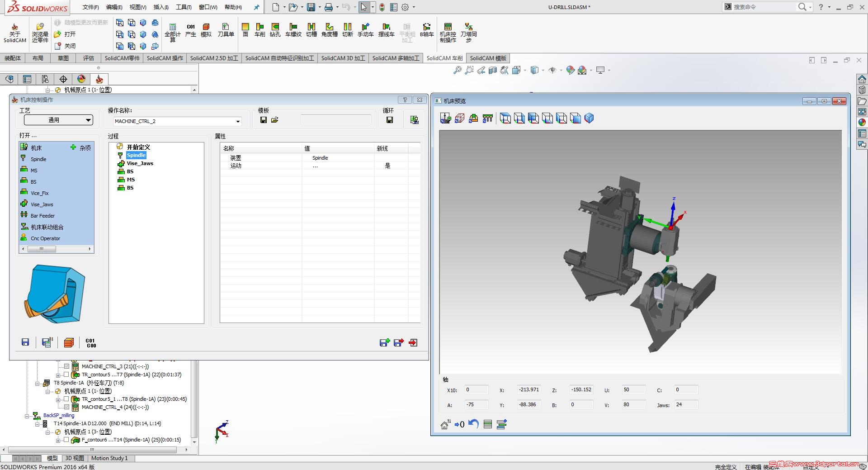The width and height of the screenshot is (868, 470).
Task: Click the Machine Control Operation (机床控制操作) ribbon icon
Action: click(x=448, y=33)
